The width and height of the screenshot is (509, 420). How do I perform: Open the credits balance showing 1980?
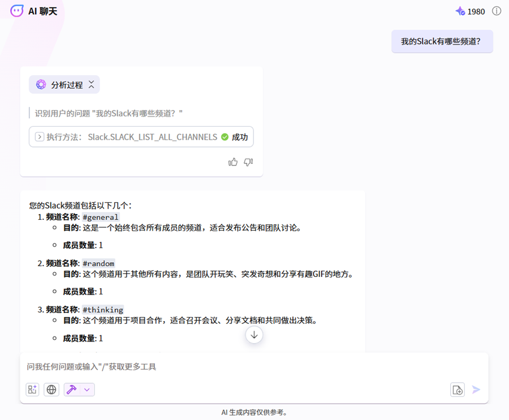point(470,11)
